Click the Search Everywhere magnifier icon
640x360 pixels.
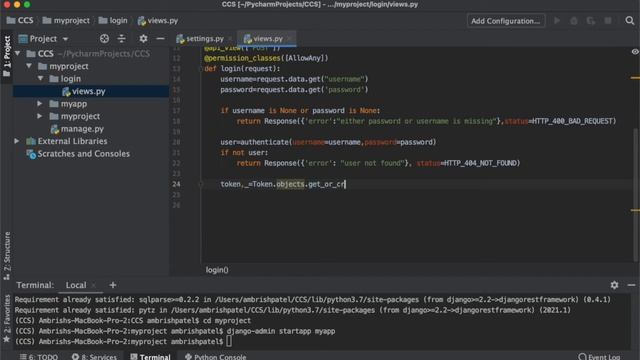tap(629, 20)
